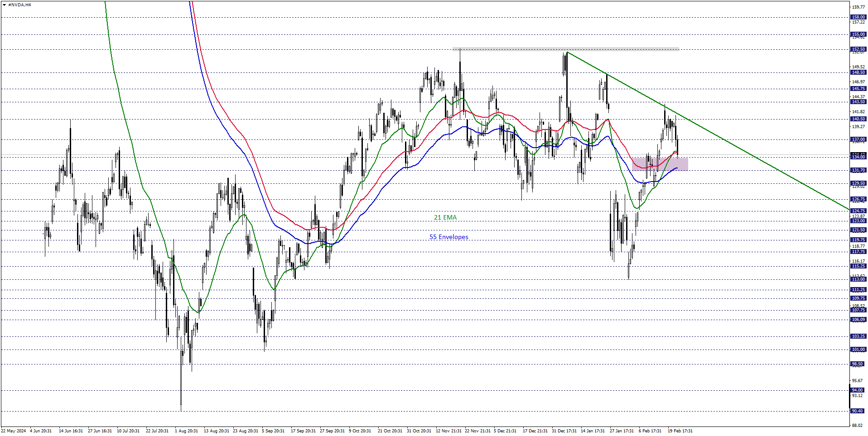The width and height of the screenshot is (868, 436).
Task: Click the "27 Jun 16:31" time label
Action: pyautogui.click(x=100, y=431)
